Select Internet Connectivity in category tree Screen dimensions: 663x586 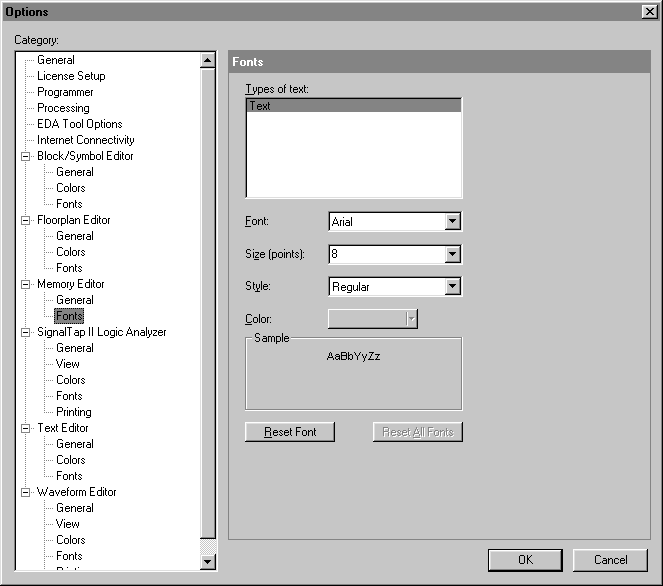pos(85,140)
